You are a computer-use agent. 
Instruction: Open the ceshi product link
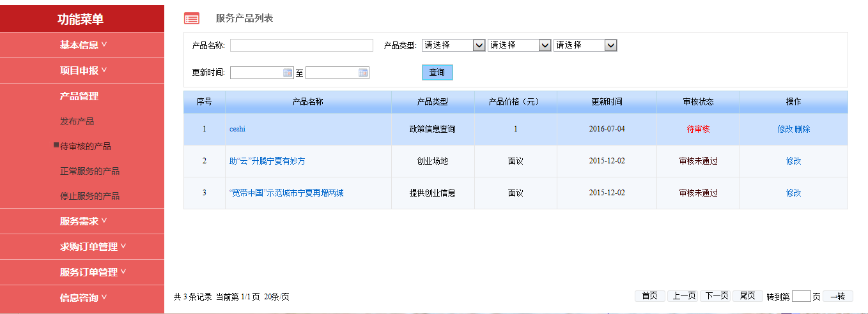pos(237,129)
